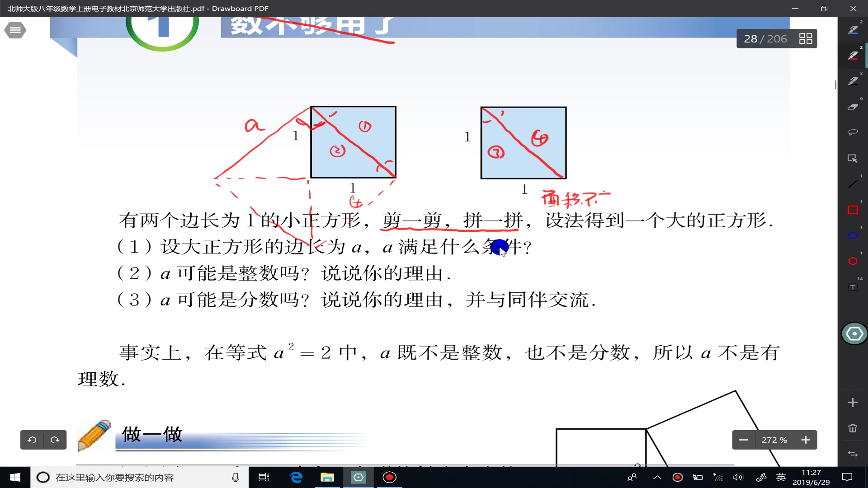Click the text insertion tool in sidebar
This screenshot has height=488, width=868.
(x=853, y=288)
